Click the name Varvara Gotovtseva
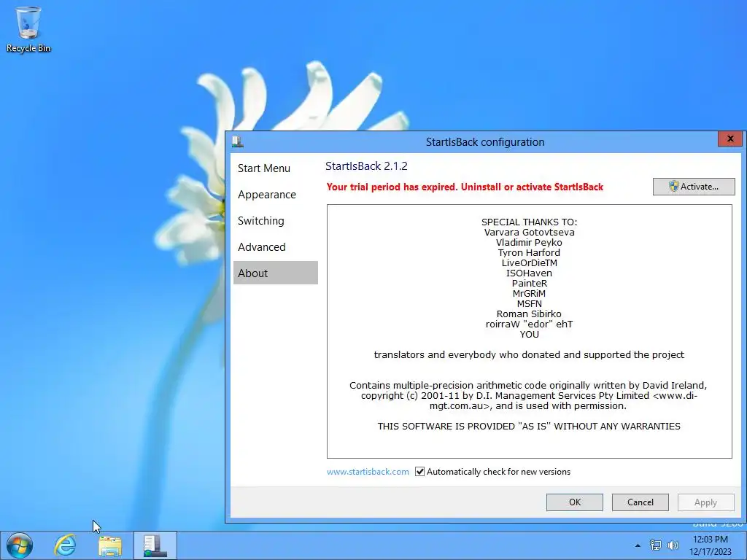This screenshot has width=747, height=560. coord(530,233)
